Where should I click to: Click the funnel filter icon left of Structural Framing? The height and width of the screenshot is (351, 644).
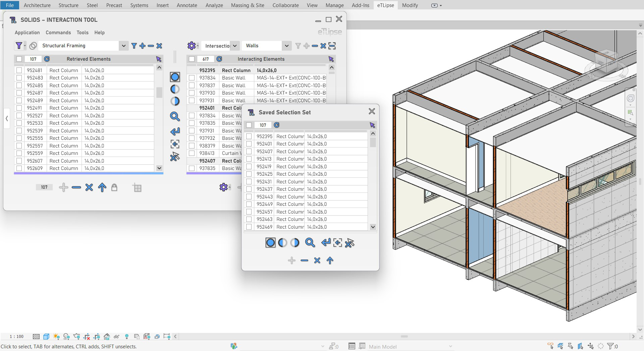19,46
